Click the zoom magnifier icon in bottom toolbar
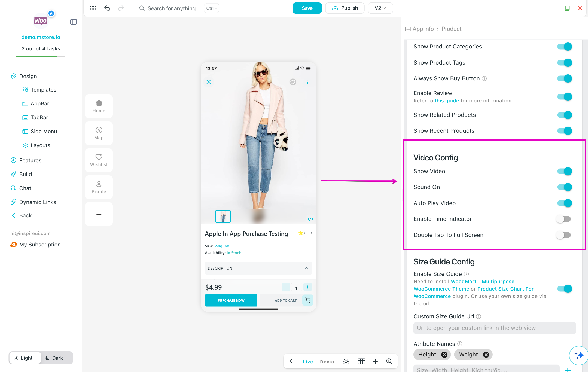The image size is (588, 372). point(389,361)
